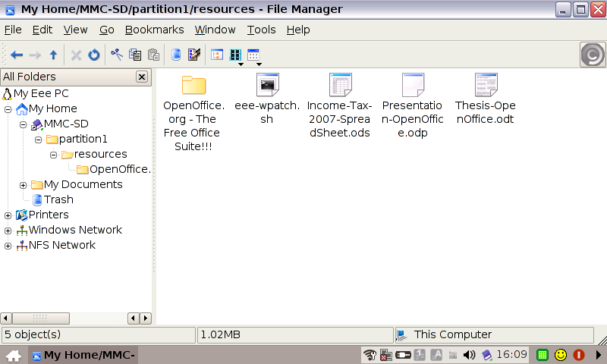The width and height of the screenshot is (607, 364).
Task: Collapse the My Home tree node
Action: (8, 109)
